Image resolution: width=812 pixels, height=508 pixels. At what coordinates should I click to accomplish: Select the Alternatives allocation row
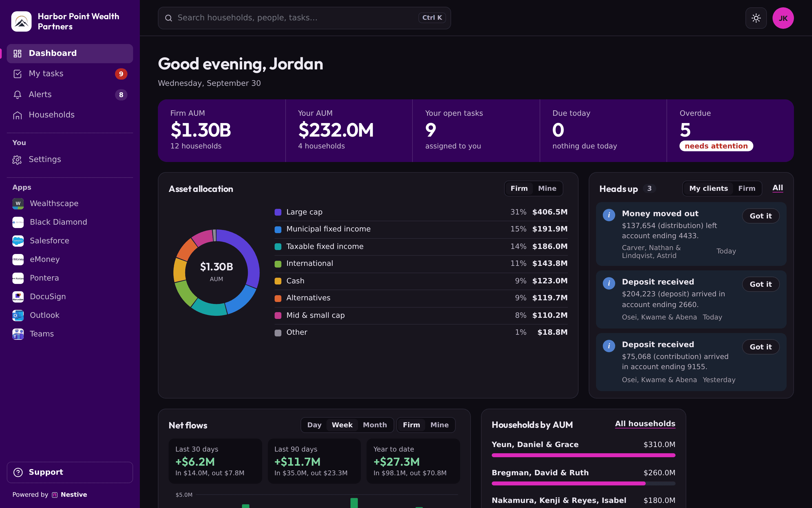point(421,298)
